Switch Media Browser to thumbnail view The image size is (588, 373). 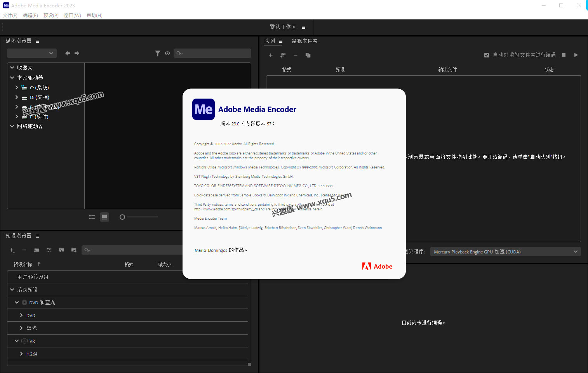click(x=104, y=217)
